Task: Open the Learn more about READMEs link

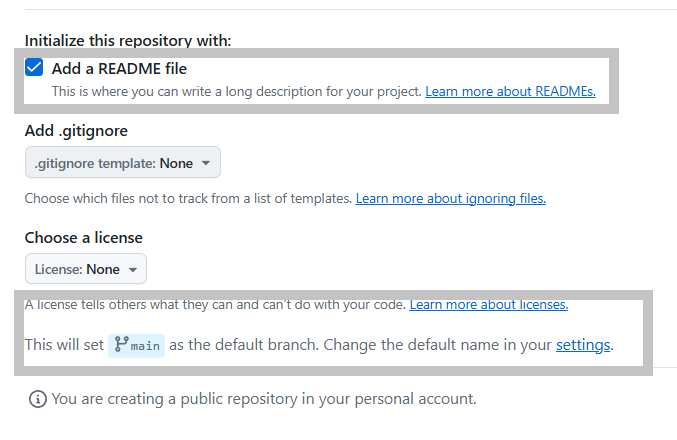Action: click(x=510, y=91)
